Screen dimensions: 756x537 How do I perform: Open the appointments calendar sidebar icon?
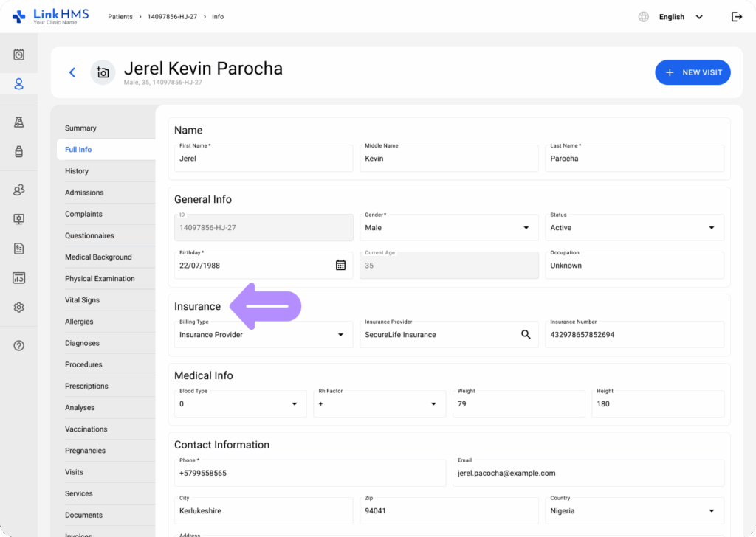pos(19,55)
